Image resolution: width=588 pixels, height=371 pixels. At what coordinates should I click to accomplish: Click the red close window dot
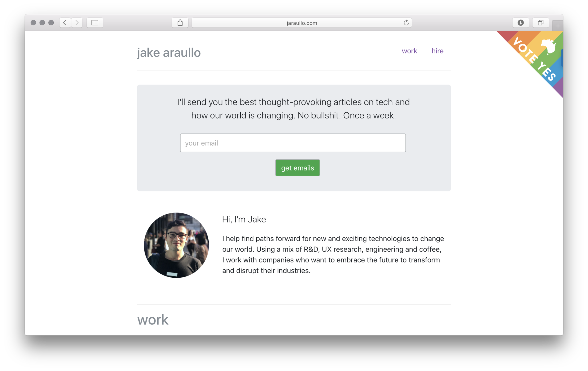pyautogui.click(x=33, y=23)
